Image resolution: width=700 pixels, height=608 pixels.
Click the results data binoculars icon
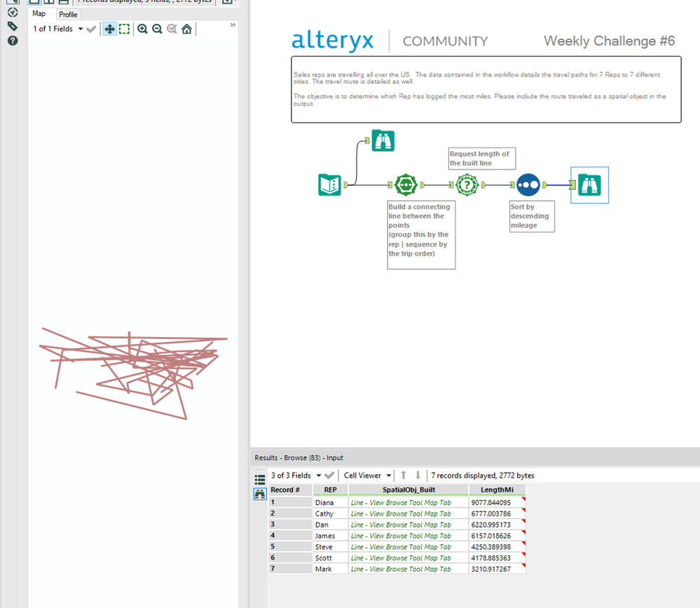click(260, 494)
